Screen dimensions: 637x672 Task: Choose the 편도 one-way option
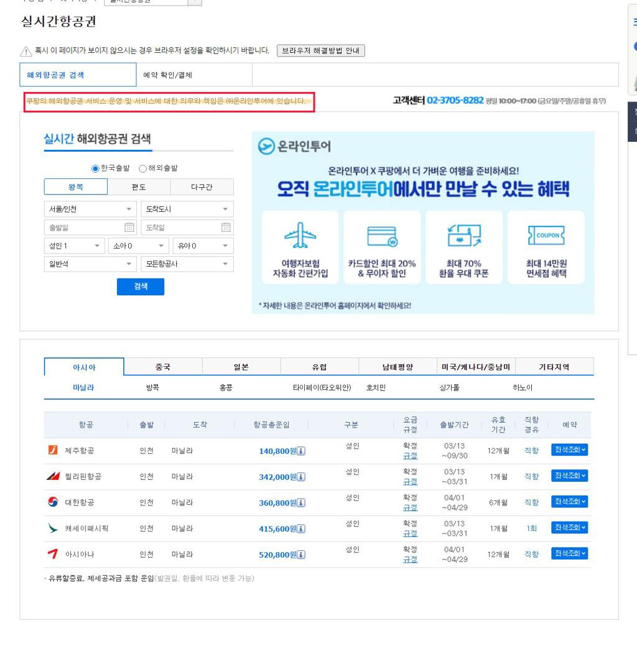(x=139, y=187)
